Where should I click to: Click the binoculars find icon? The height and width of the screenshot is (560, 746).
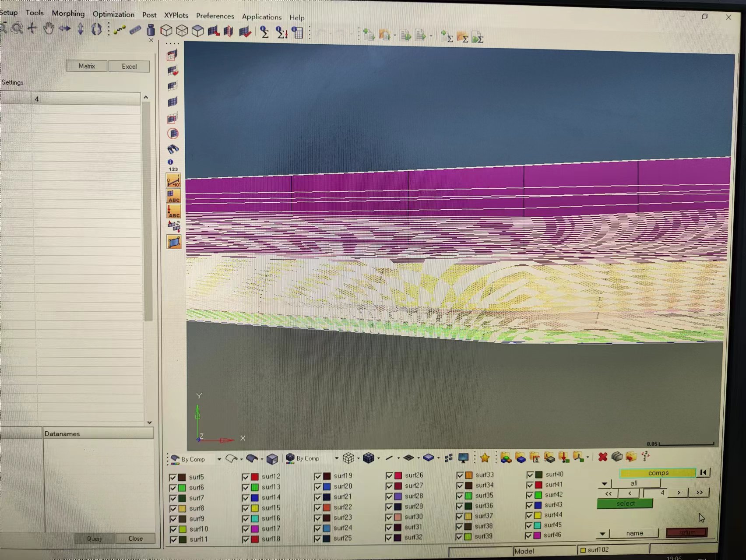point(173,149)
